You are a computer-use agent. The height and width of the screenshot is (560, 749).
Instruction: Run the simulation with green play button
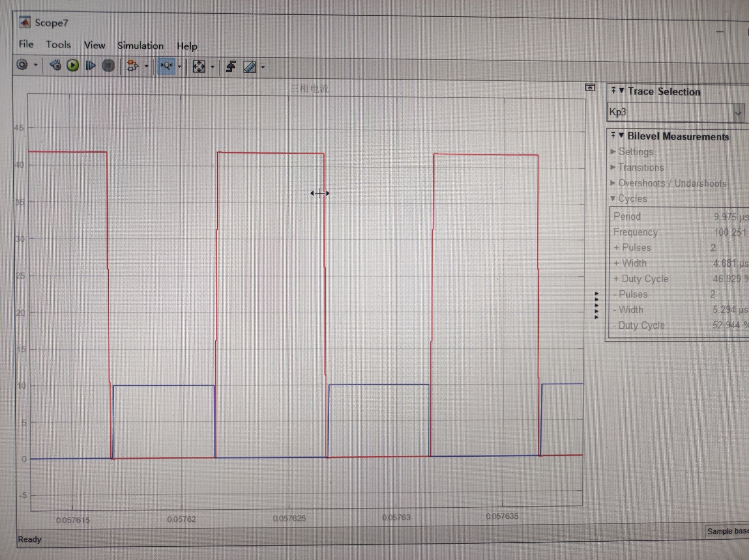point(73,66)
